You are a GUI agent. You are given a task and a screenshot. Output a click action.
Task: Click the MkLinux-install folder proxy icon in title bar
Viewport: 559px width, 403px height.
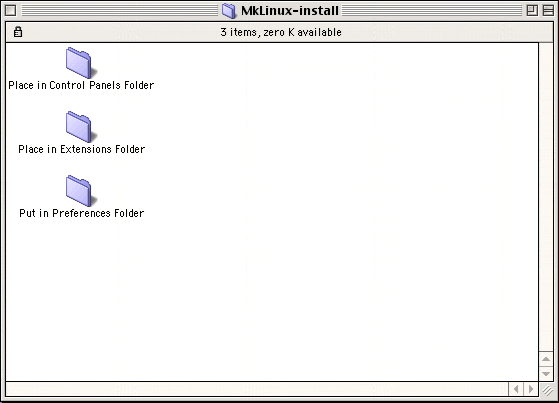click(229, 11)
